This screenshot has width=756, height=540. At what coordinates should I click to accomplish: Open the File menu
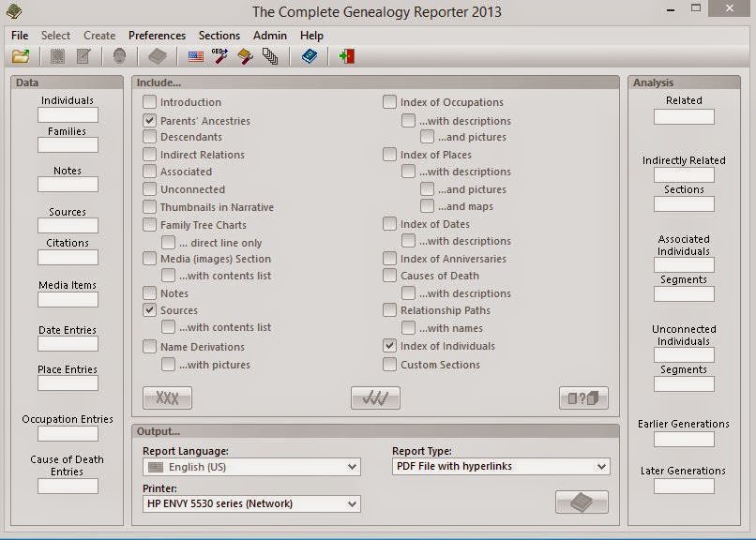tap(20, 36)
